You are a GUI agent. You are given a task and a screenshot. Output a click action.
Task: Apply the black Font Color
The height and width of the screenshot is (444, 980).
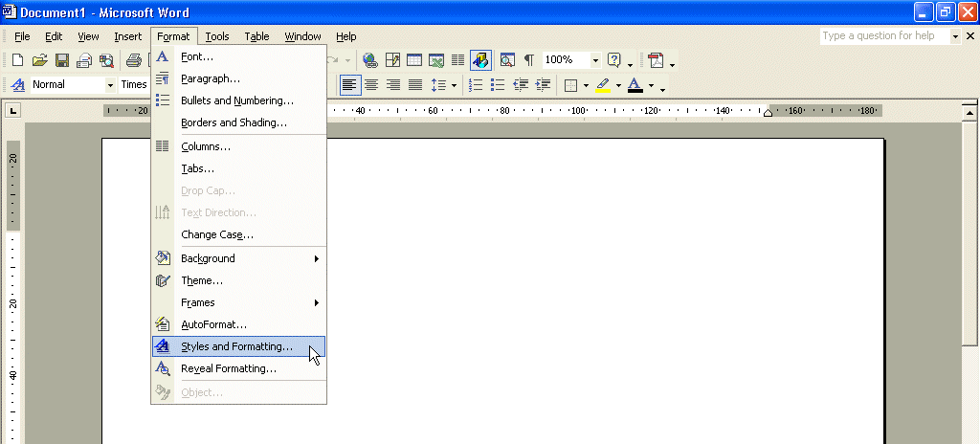point(635,84)
